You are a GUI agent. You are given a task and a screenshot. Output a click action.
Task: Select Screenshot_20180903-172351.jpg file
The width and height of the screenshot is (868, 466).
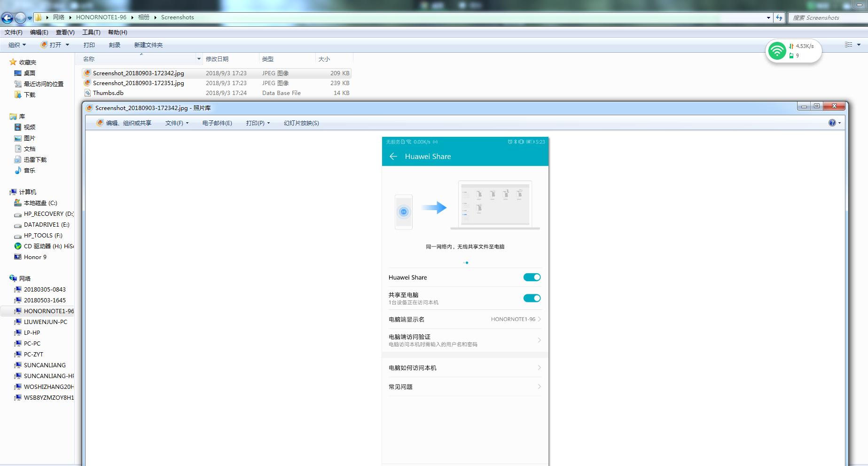click(x=138, y=83)
